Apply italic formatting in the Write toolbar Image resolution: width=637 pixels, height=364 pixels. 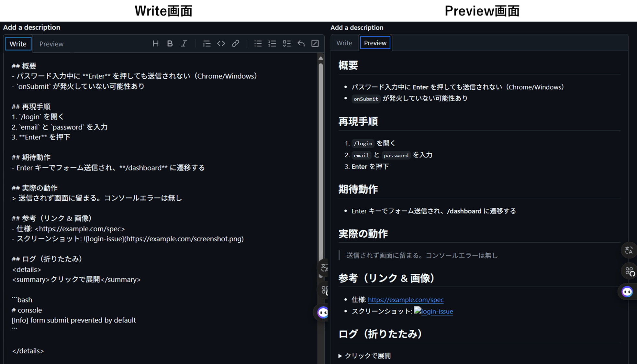tap(184, 44)
